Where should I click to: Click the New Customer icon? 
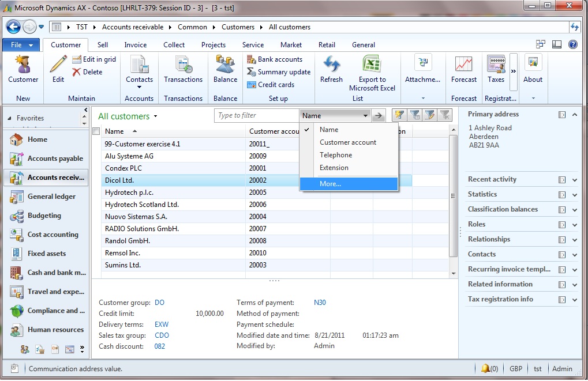coord(23,65)
